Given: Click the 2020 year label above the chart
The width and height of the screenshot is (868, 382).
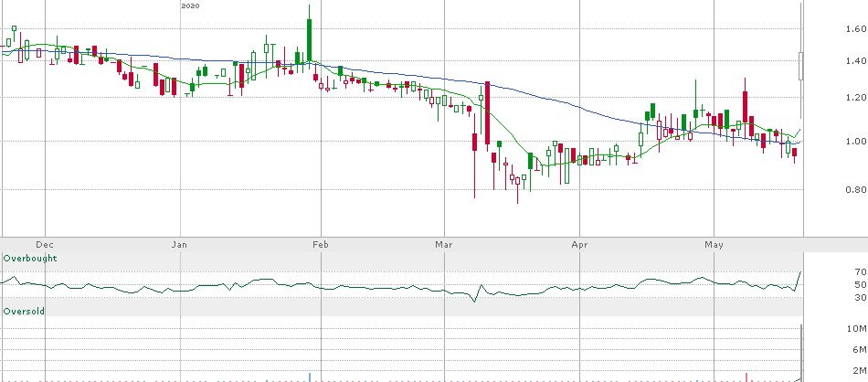Looking at the screenshot, I should click(x=190, y=6).
